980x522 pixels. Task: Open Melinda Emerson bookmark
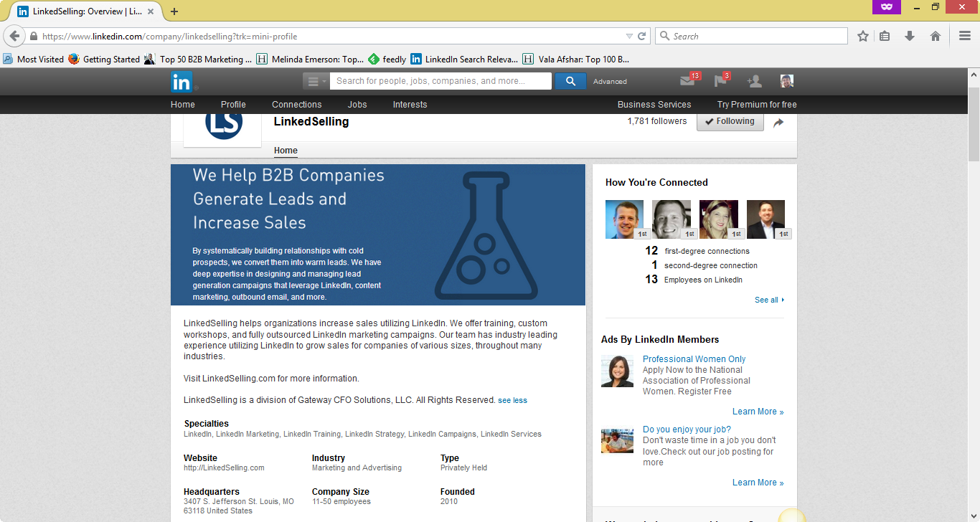(311, 60)
